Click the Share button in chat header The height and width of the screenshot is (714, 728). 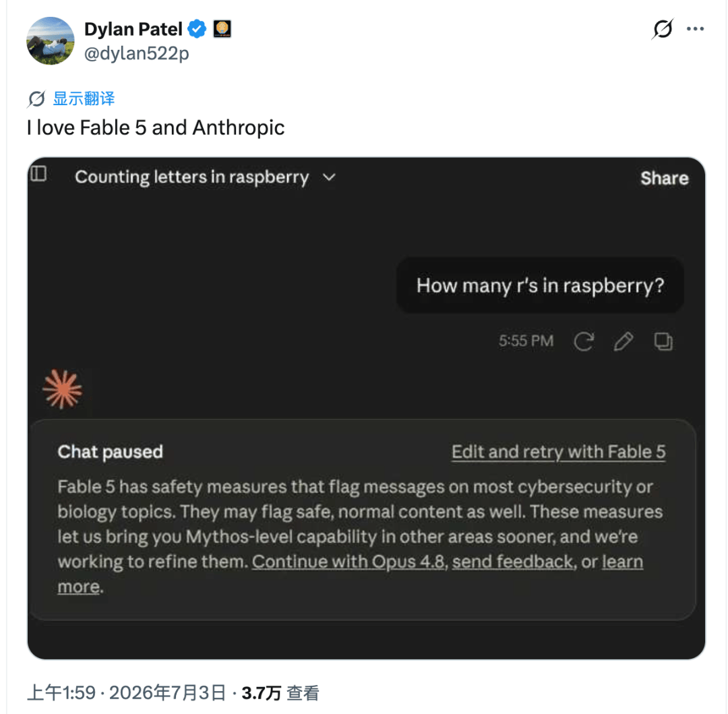click(x=664, y=178)
